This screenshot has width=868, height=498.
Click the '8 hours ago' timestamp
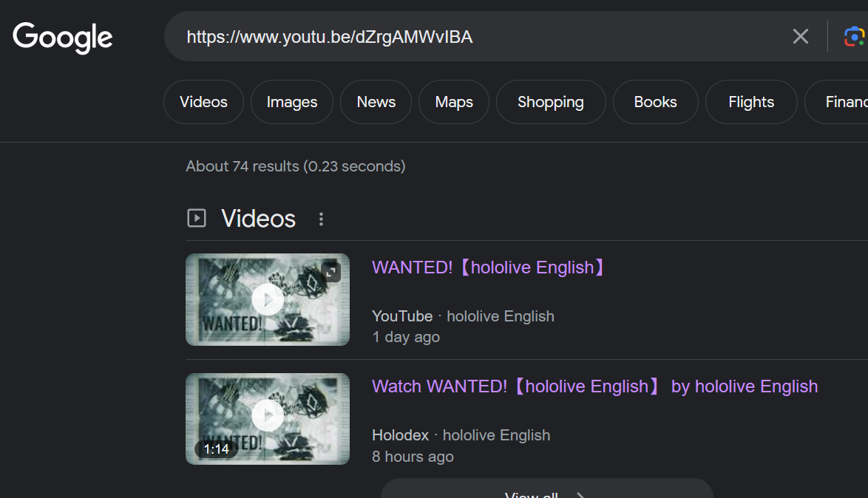point(413,457)
